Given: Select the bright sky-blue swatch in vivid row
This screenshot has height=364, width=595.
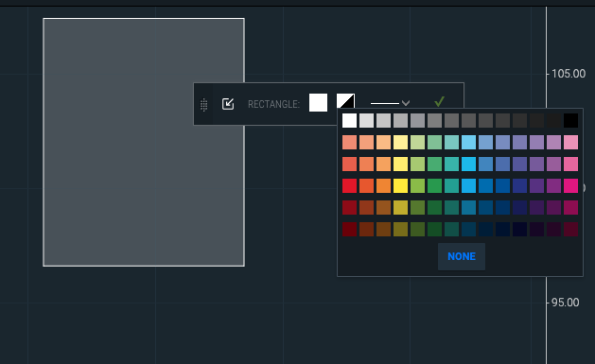Looking at the screenshot, I should click(468, 186).
